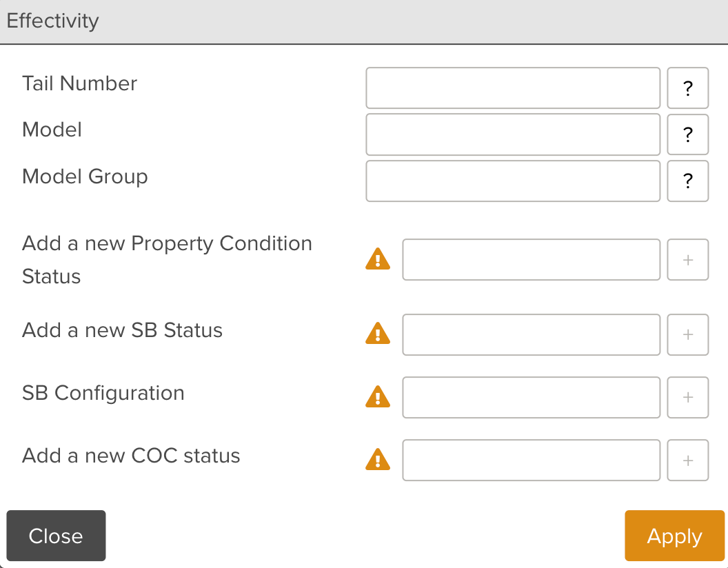Click the Tail Number help question mark
This screenshot has height=568, width=728.
[687, 88]
